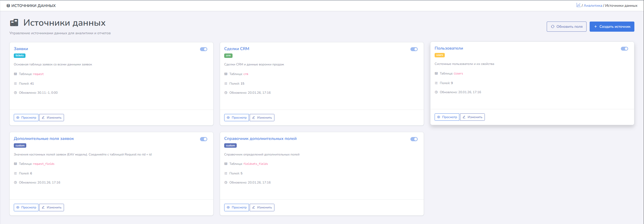Click the analytics chart icon in breadcrumb
Image resolution: width=644 pixels, height=224 pixels.
click(578, 5)
